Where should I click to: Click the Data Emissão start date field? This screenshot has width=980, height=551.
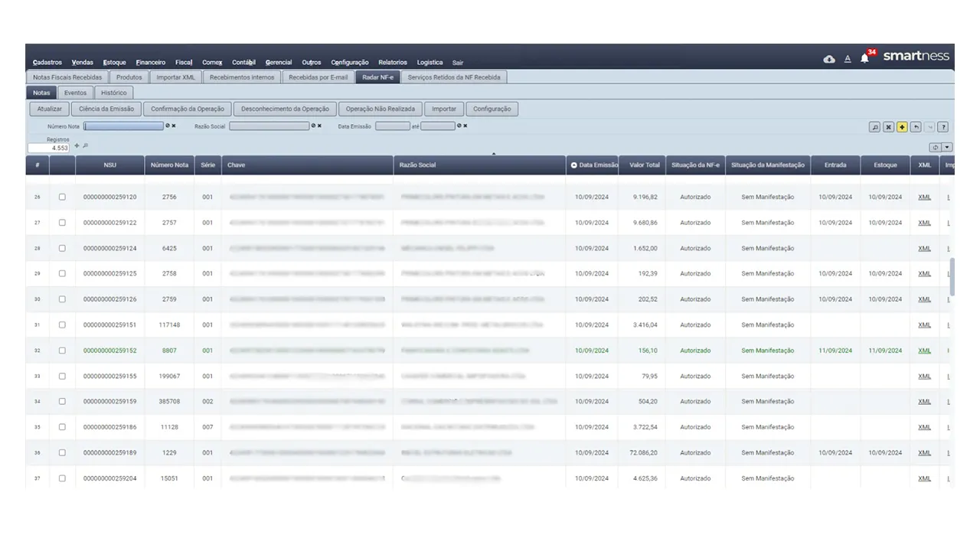point(393,126)
